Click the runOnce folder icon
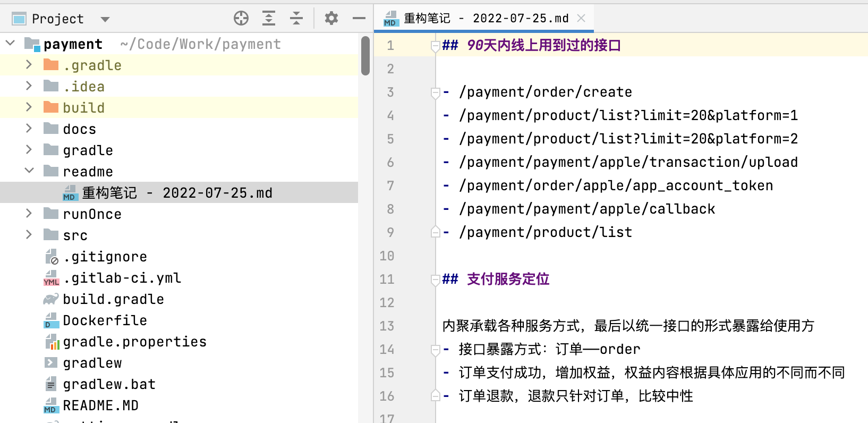 [x=51, y=214]
